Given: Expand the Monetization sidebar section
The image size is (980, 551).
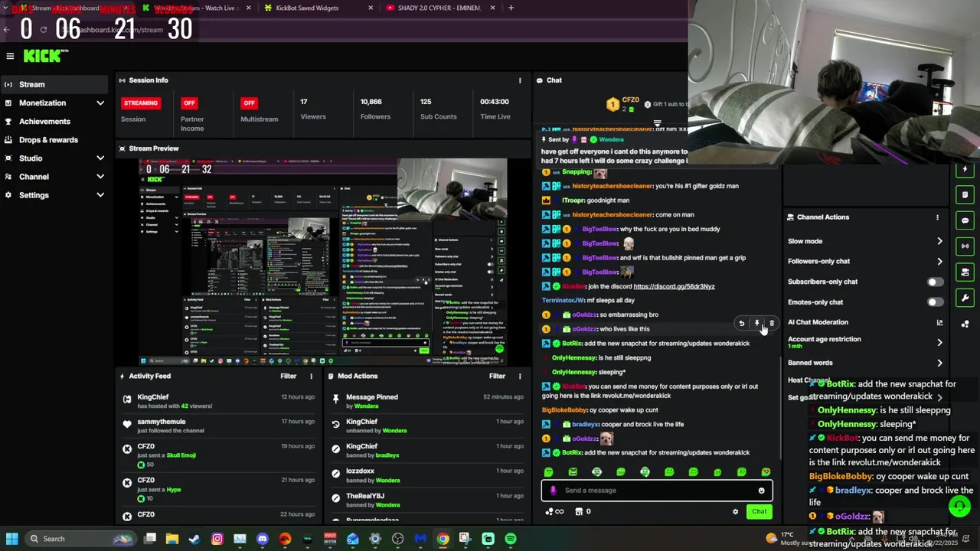Looking at the screenshot, I should (100, 103).
